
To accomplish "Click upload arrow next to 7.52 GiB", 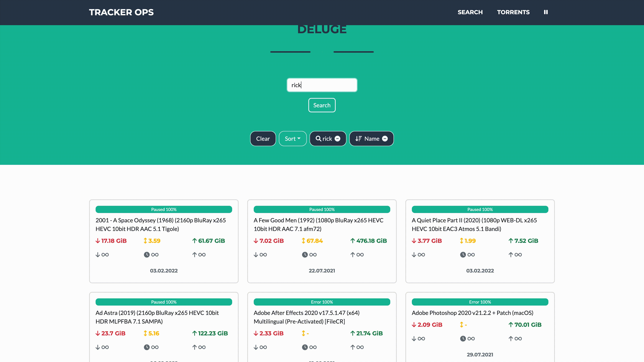I will click(511, 240).
